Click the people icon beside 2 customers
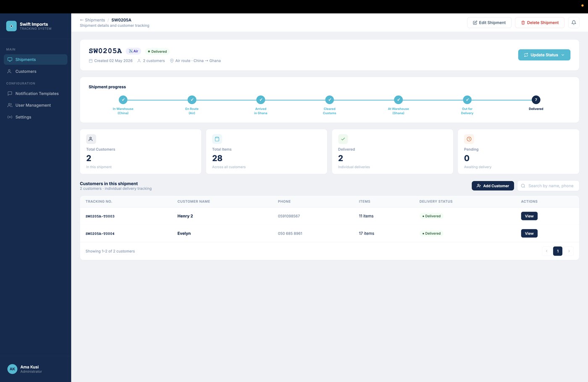The image size is (588, 382). click(139, 61)
